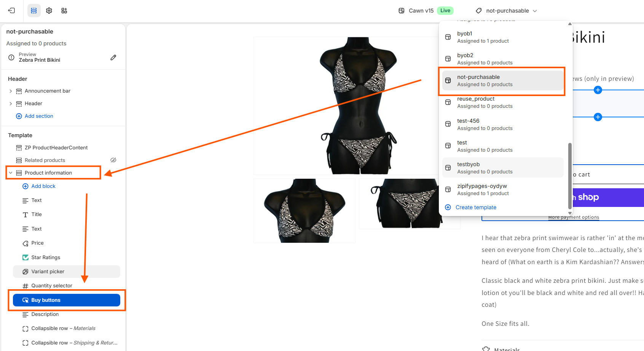Select the reuse_product template

tap(503, 103)
